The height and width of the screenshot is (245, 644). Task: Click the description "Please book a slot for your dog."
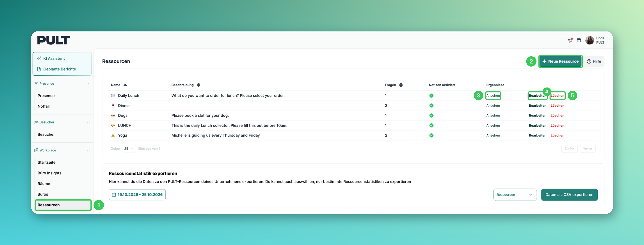pyautogui.click(x=200, y=116)
